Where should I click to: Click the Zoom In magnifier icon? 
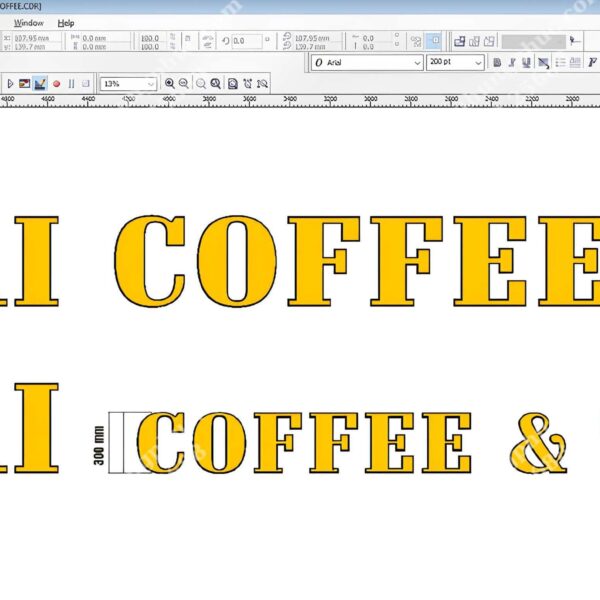[170, 84]
